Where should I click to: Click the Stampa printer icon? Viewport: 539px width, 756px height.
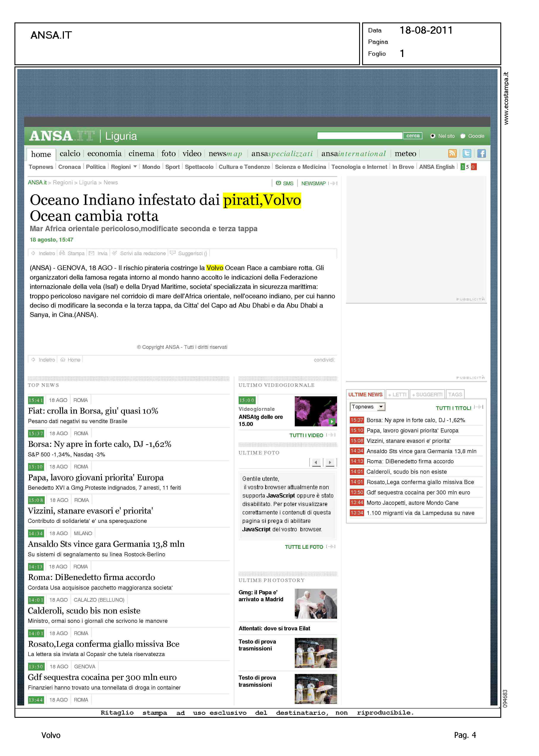(x=62, y=253)
